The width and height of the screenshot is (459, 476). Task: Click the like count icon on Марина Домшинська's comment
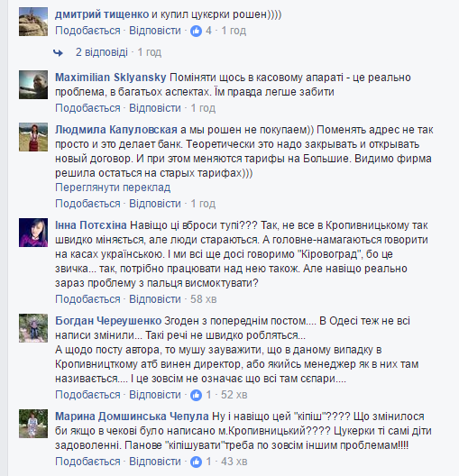click(196, 462)
